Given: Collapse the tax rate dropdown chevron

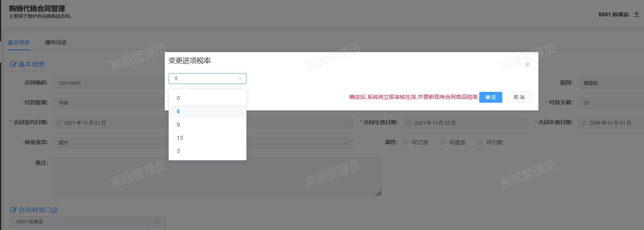Looking at the screenshot, I should pos(239,79).
